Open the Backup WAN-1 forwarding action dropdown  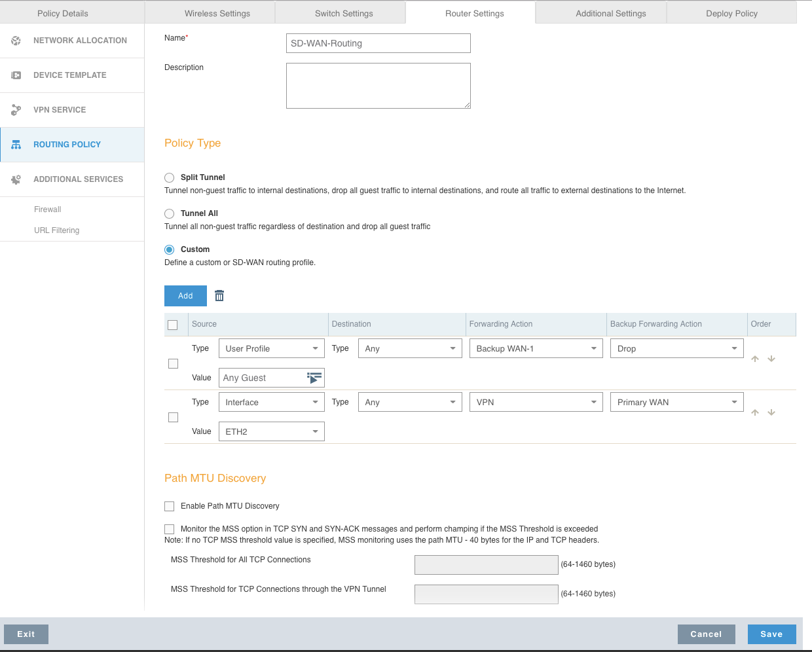pos(536,348)
